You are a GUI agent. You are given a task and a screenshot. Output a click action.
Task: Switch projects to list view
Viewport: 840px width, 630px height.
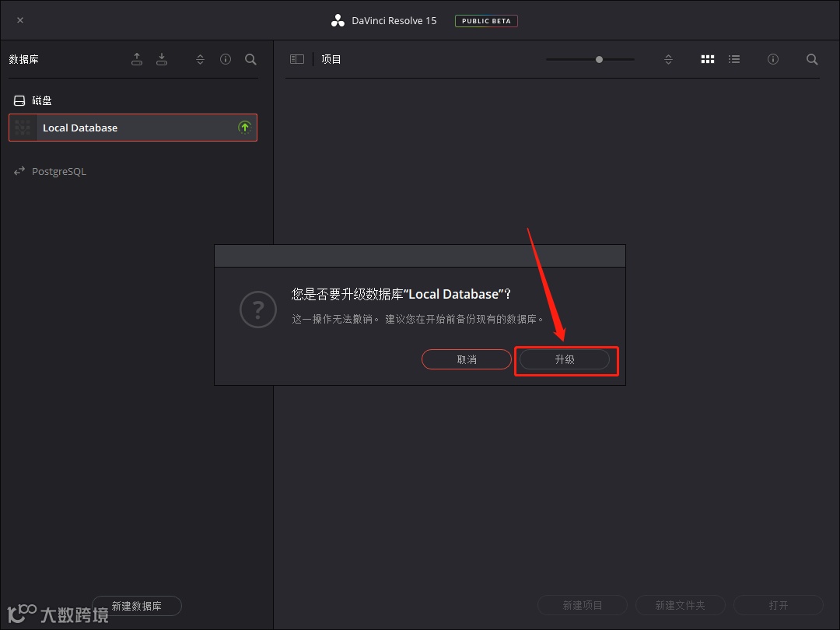click(734, 59)
